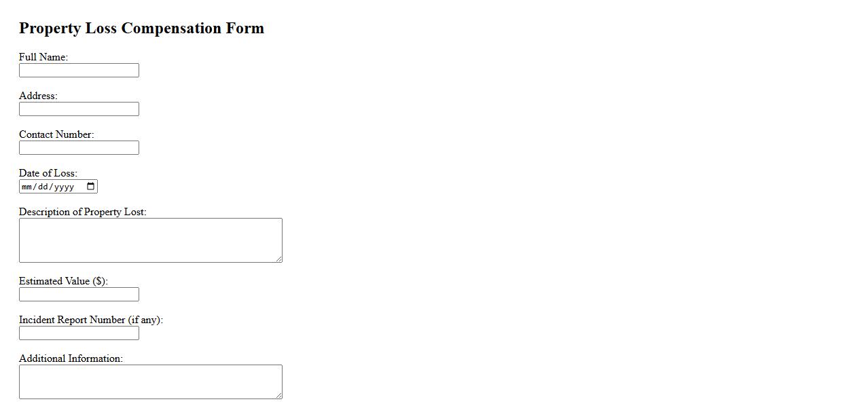Click the "Contact Number:" label
The height and width of the screenshot is (408, 868).
pos(56,134)
